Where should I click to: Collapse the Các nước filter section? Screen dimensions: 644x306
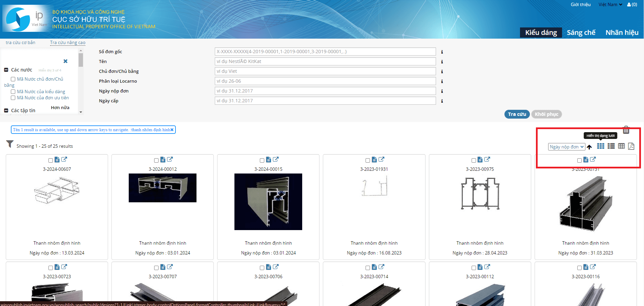[6, 70]
